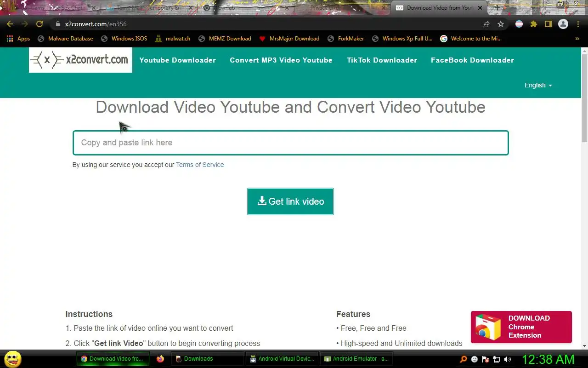588x368 pixels.
Task: Click the lock icon in address bar
Action: [58, 24]
